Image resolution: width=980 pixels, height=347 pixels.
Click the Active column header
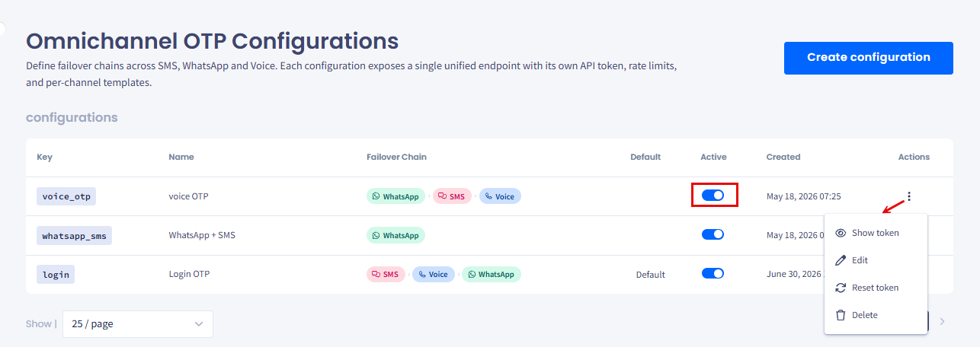pyautogui.click(x=713, y=157)
